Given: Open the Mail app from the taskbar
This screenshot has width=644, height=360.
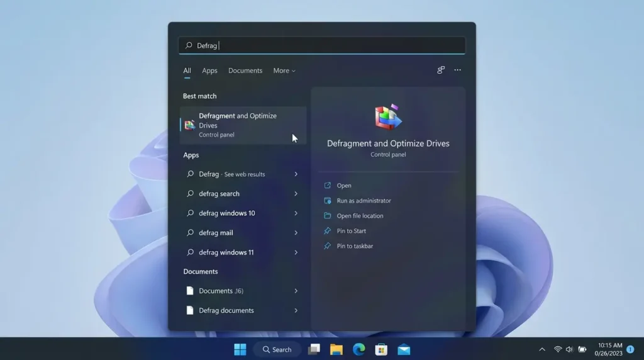Looking at the screenshot, I should (404, 349).
